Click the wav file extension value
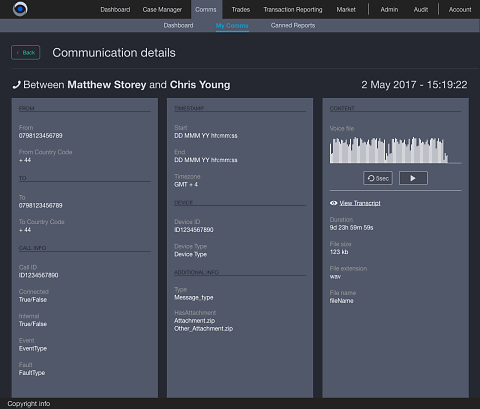The image size is (480, 409). coord(335,276)
